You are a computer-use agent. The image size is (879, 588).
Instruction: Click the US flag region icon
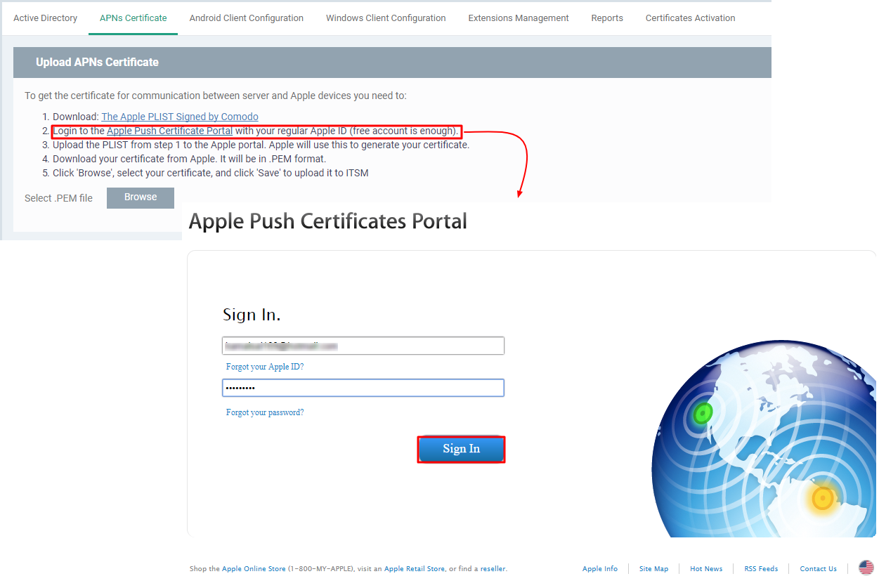tap(866, 568)
